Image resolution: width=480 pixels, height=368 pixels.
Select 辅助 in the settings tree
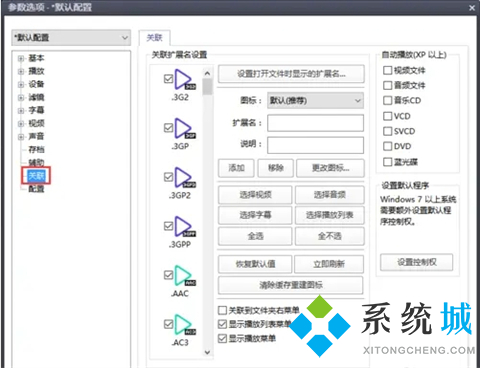point(36,162)
